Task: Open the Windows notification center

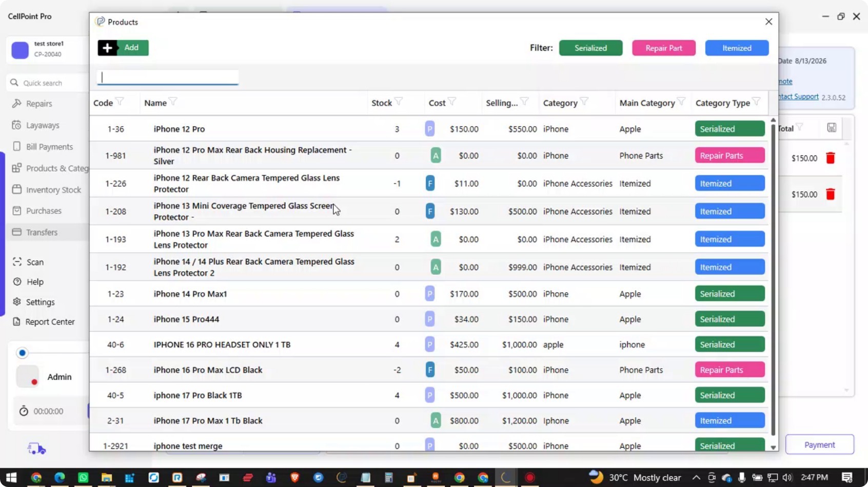Action: point(847,477)
